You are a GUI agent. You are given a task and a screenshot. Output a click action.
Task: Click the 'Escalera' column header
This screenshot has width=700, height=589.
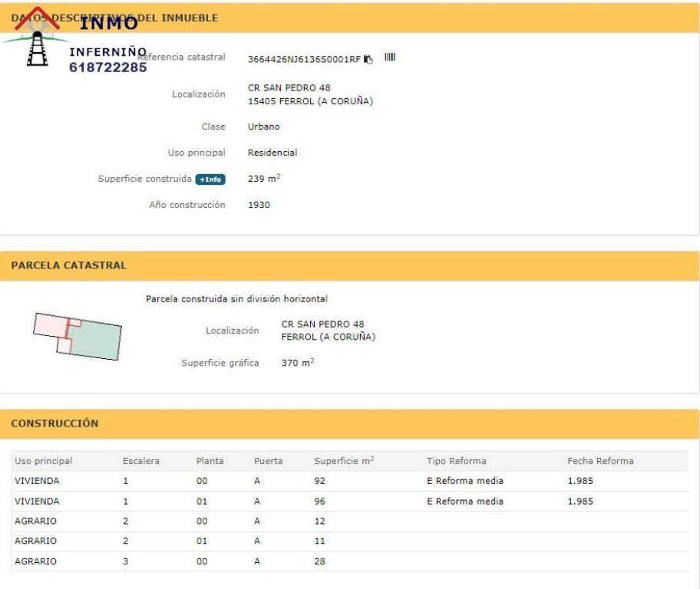pyautogui.click(x=141, y=461)
